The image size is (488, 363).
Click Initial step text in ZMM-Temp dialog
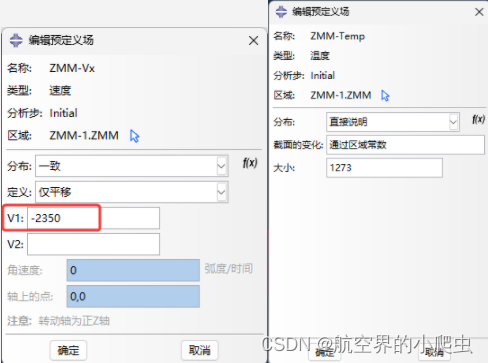[x=322, y=75]
